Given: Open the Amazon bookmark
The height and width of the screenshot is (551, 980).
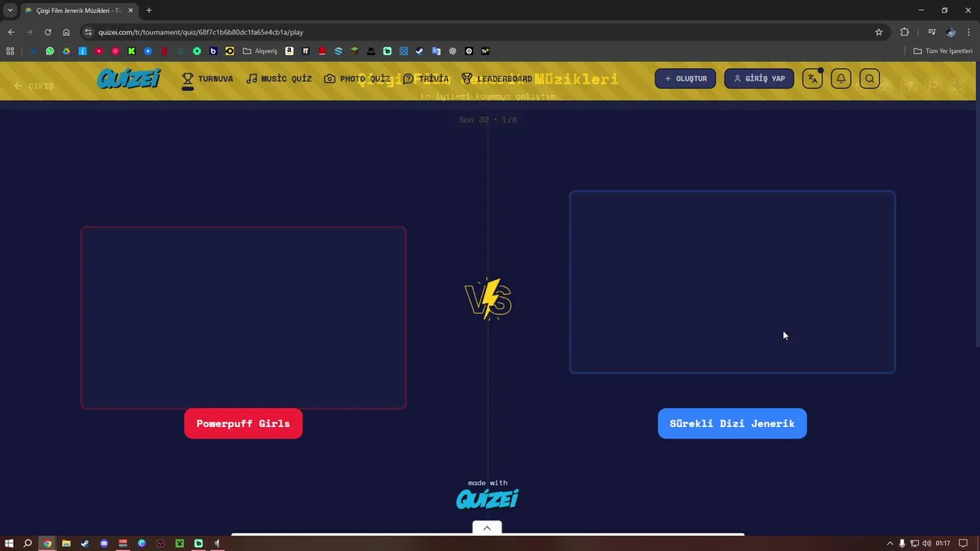Looking at the screenshot, I should 289,51.
